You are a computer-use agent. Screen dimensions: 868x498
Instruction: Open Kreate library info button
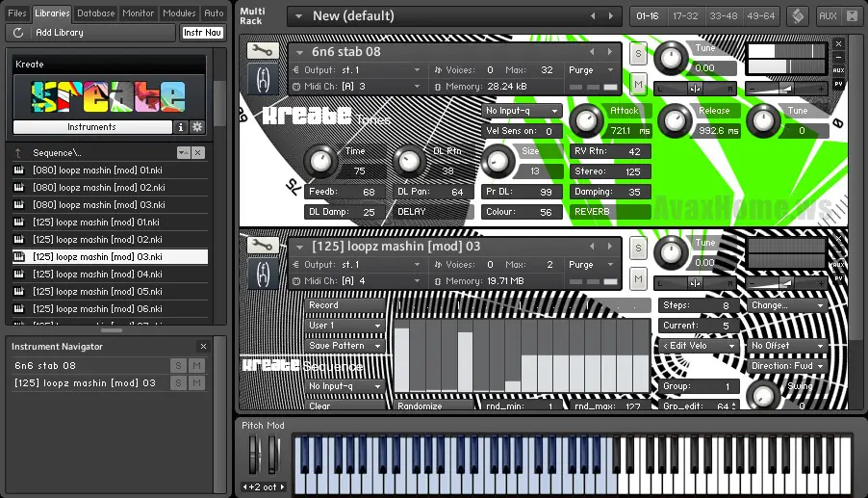coord(181,127)
